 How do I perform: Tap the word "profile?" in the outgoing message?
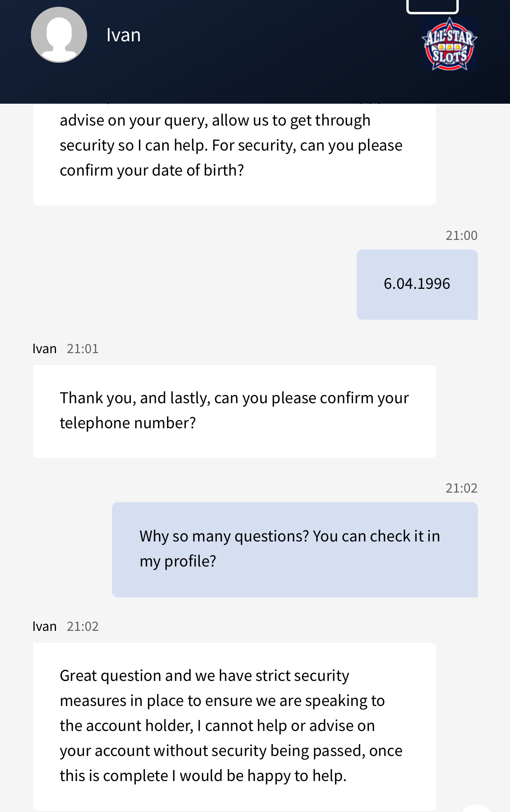tap(190, 562)
